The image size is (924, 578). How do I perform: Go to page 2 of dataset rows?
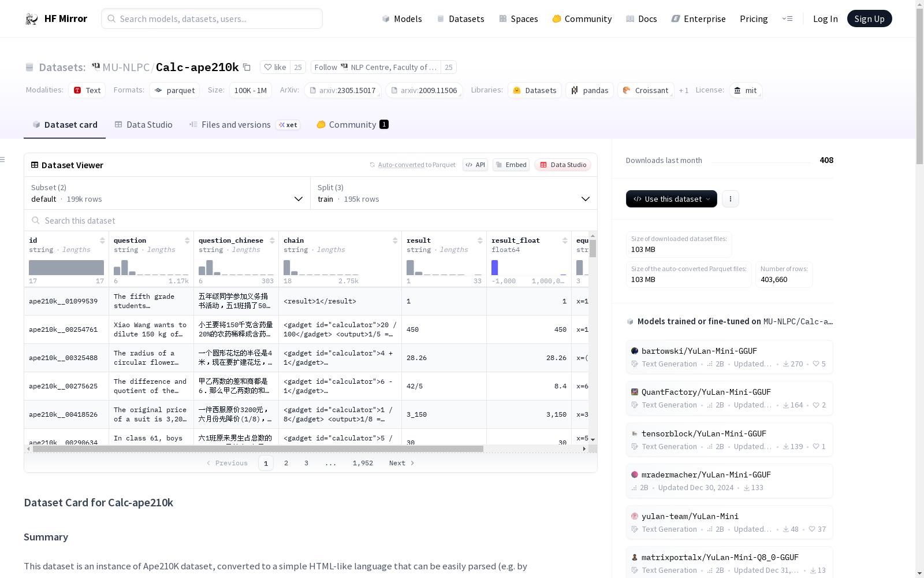tap(286, 463)
